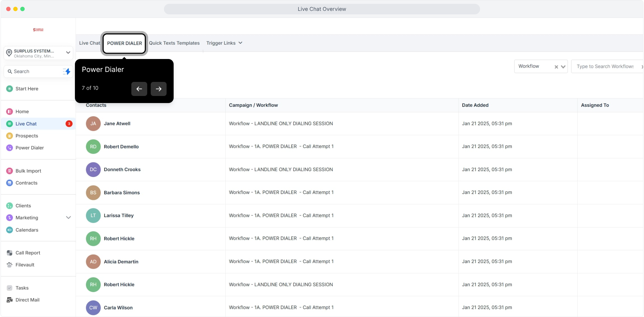Viewport: 644px width, 317px height.
Task: Clear the Workflow filter selection
Action: (556, 67)
